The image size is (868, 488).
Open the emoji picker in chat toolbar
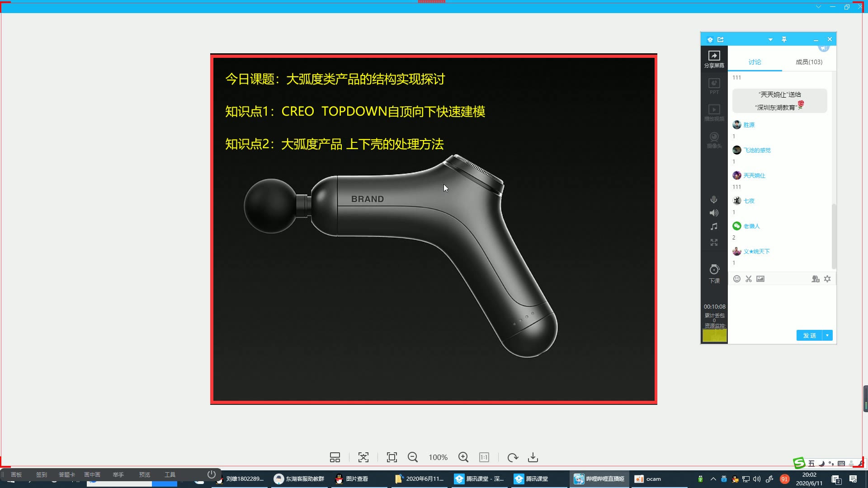point(736,279)
